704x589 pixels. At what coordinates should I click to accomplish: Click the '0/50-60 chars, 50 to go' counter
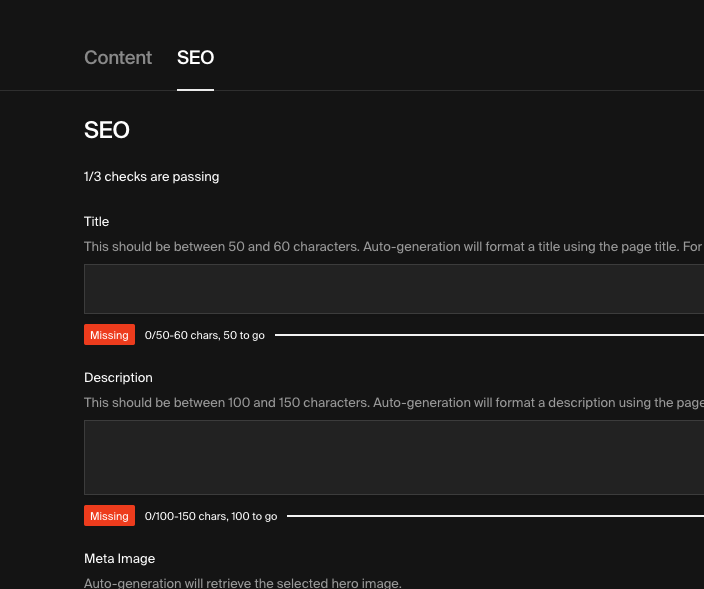coord(205,336)
